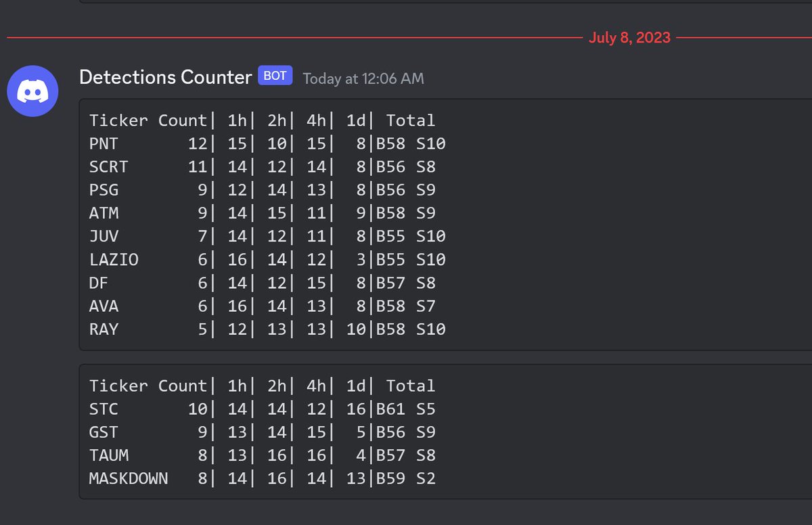The width and height of the screenshot is (812, 525).
Task: Click the B58 S10 total for RAY
Action: 411,329
